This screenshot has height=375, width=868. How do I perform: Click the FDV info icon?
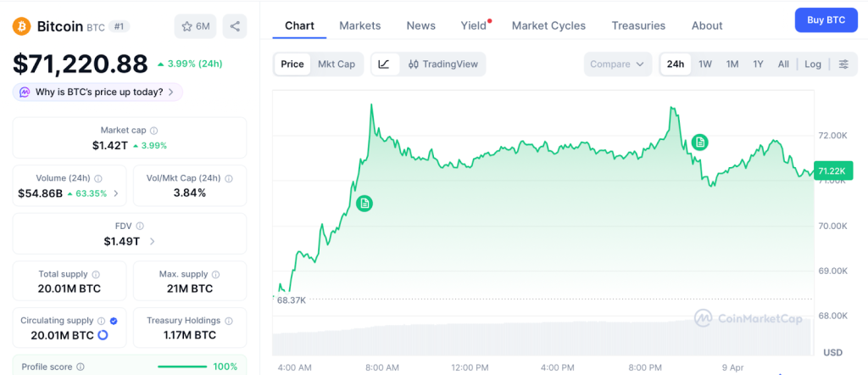(140, 227)
